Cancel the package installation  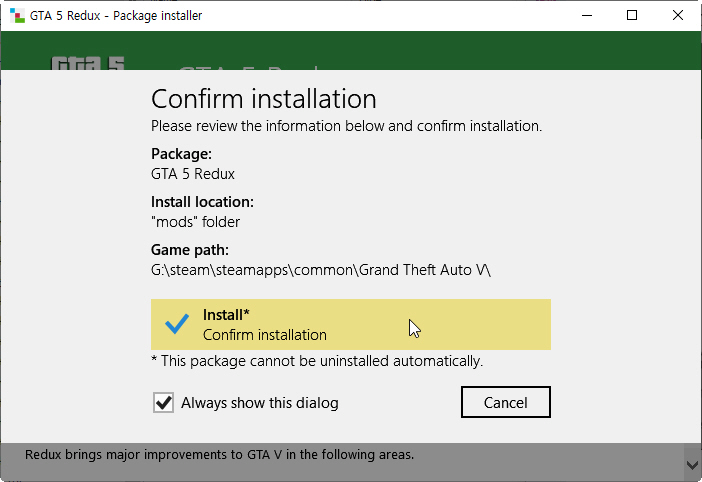pyautogui.click(x=505, y=402)
